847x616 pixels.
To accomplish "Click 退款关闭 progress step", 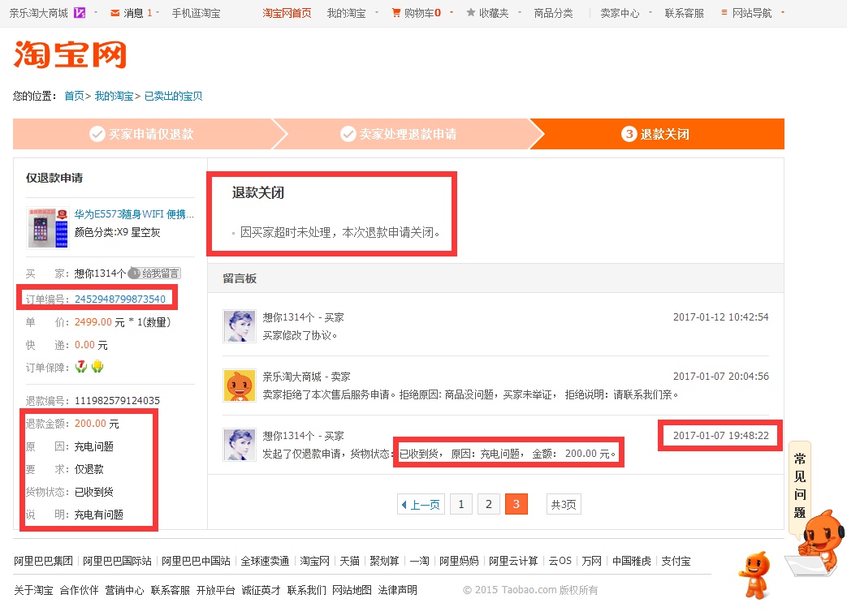I will [657, 134].
